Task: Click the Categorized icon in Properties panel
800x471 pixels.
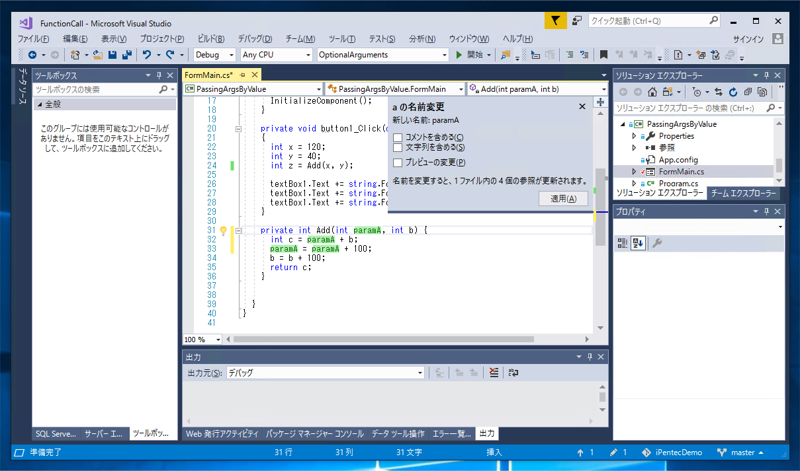Action: [622, 243]
